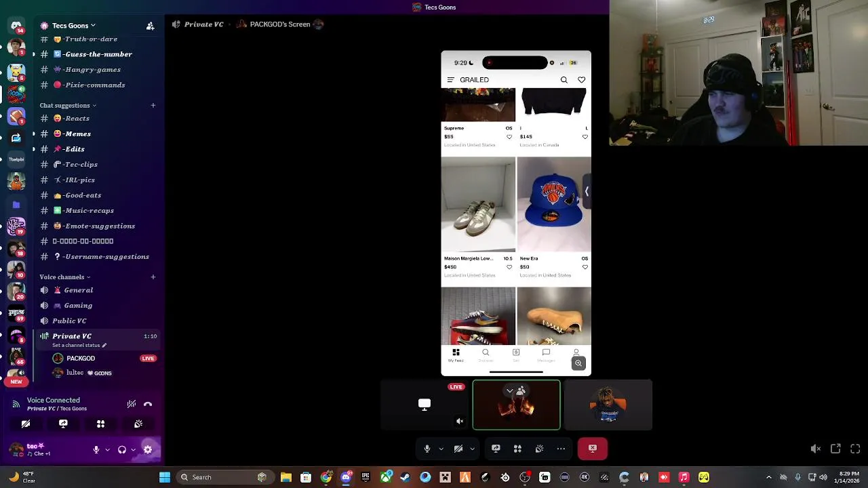
Task: Switch to Messages tab in Grailed
Action: point(546,355)
